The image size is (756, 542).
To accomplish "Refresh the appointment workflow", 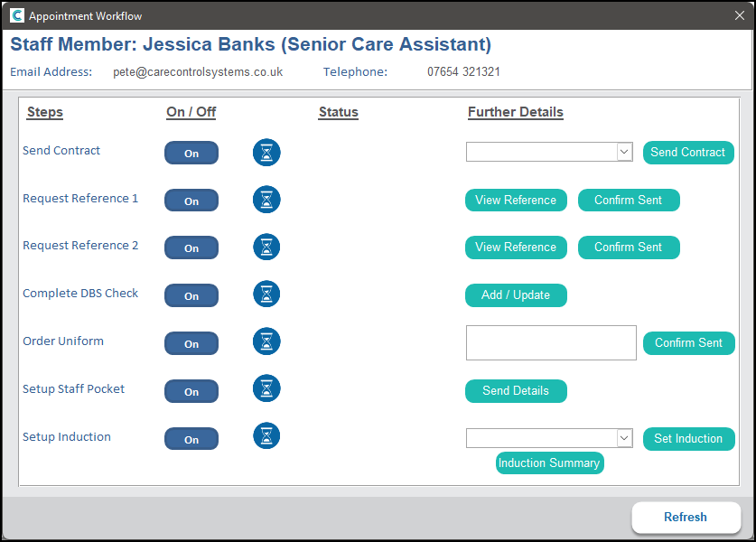I will click(x=686, y=518).
